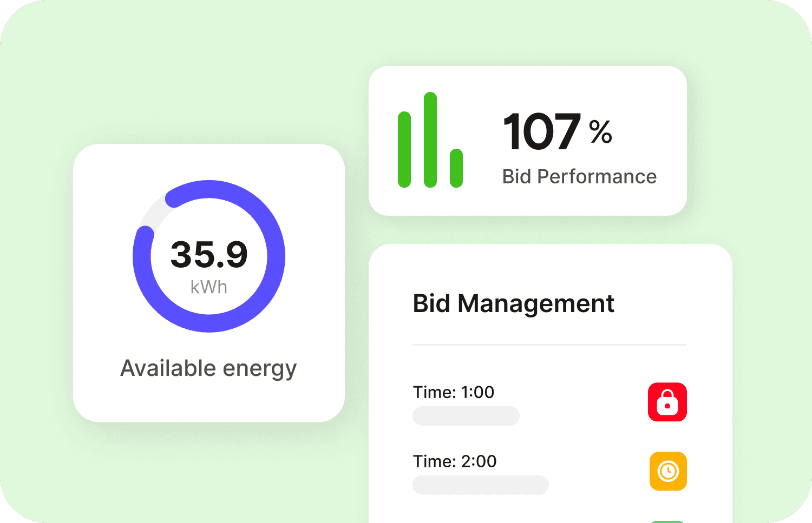Select the 35.9 energy value

[x=209, y=254]
